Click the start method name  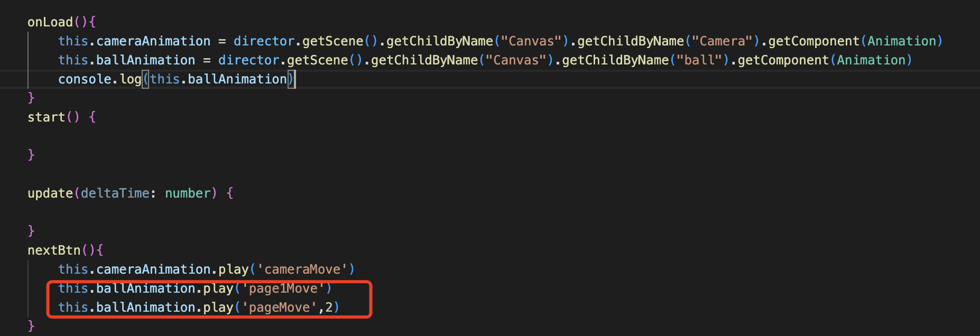(46, 117)
